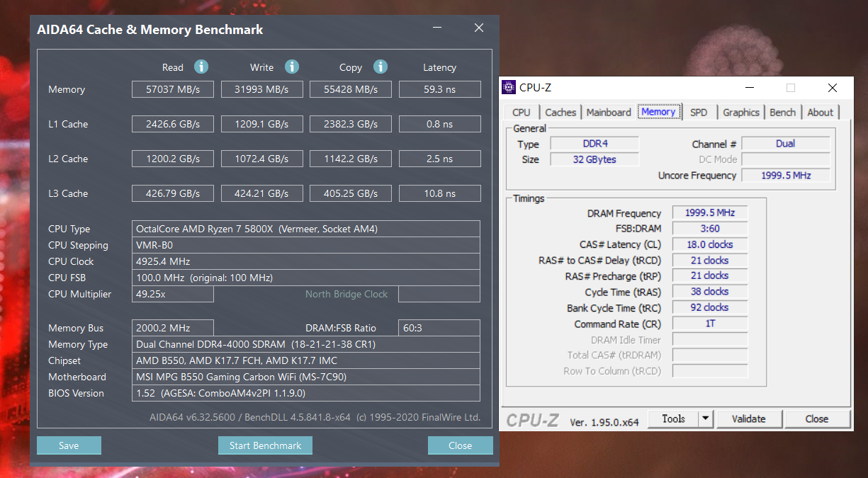Screen dimensions: 868x478
Task: Click the CPU Stepping VMR-B0 field
Action: pyautogui.click(x=306, y=245)
